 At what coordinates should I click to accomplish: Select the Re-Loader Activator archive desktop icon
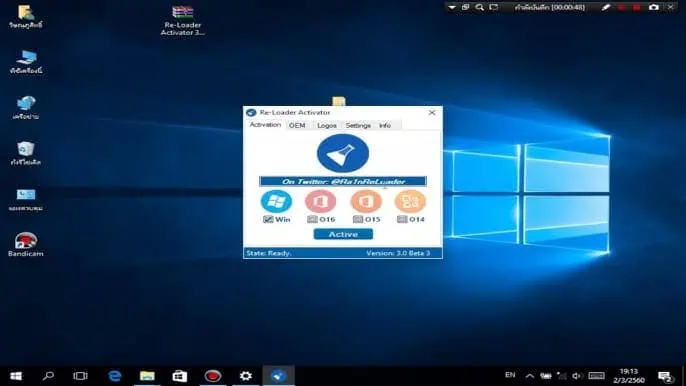click(x=182, y=21)
